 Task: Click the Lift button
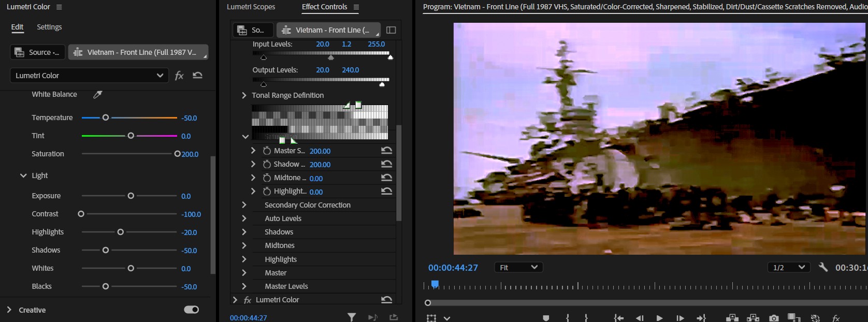click(732, 318)
